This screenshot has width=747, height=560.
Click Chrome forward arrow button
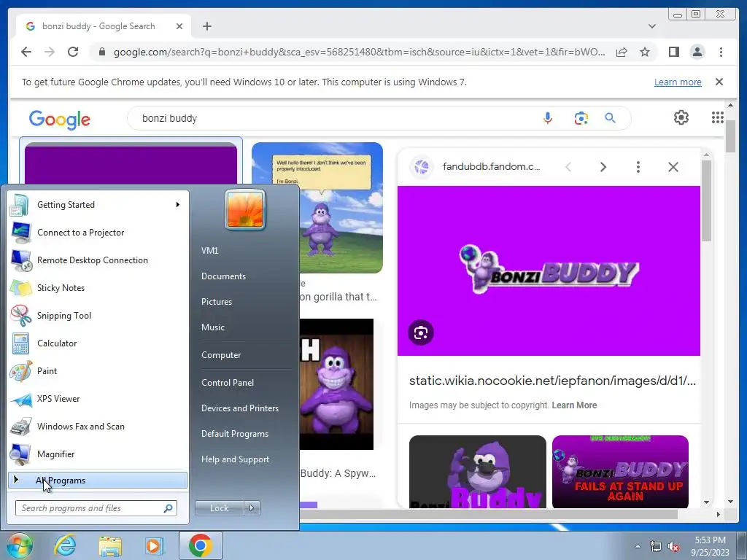[x=50, y=52]
